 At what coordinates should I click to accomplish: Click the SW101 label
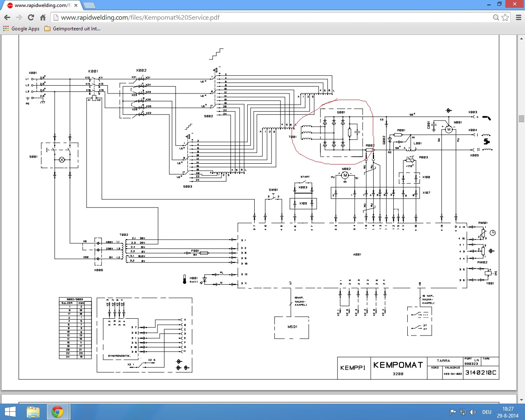tap(274, 190)
